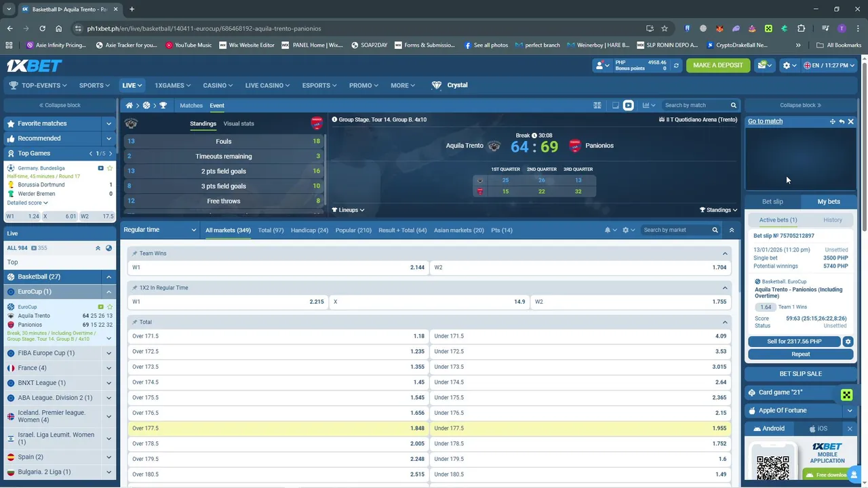Expand Detailed score for Dortmund match
The height and width of the screenshot is (488, 868).
coord(28,203)
